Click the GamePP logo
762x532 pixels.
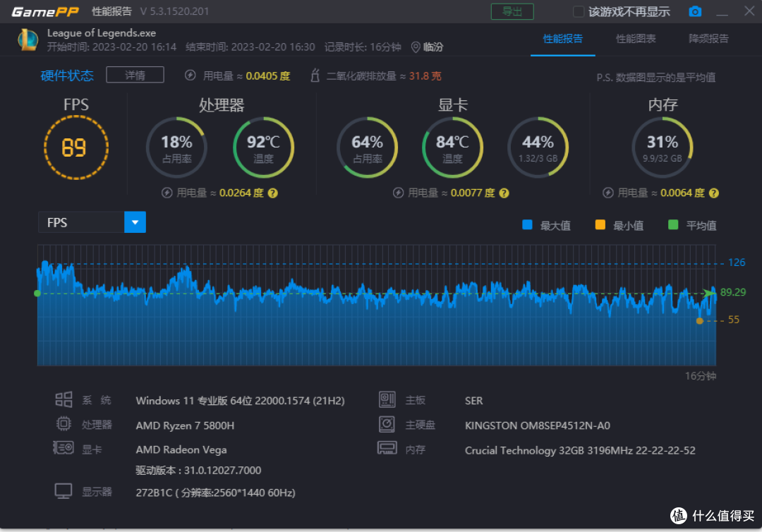[44, 12]
